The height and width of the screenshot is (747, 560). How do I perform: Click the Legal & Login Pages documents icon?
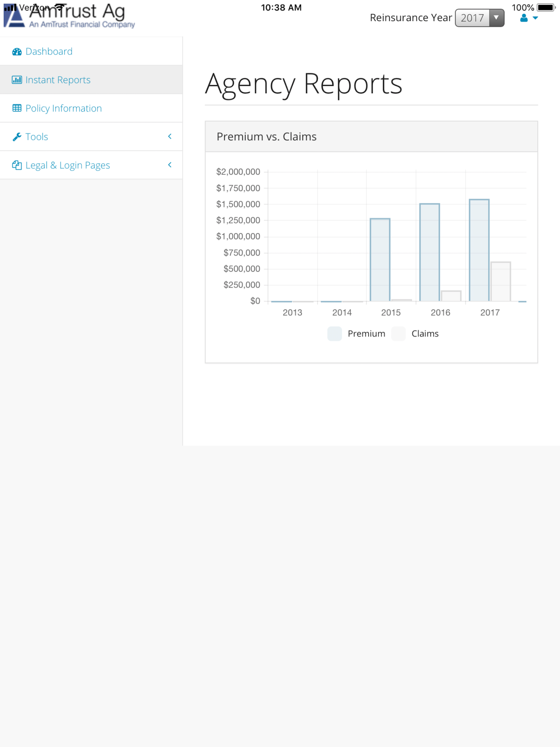(17, 165)
